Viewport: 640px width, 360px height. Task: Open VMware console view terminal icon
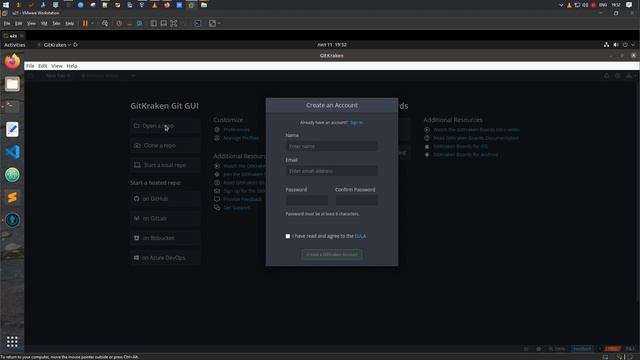pos(198,24)
